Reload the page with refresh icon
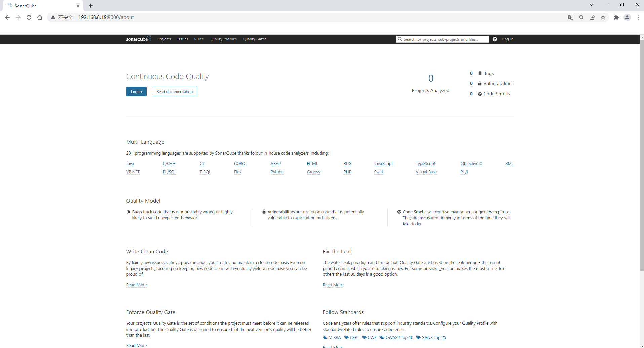 point(29,17)
